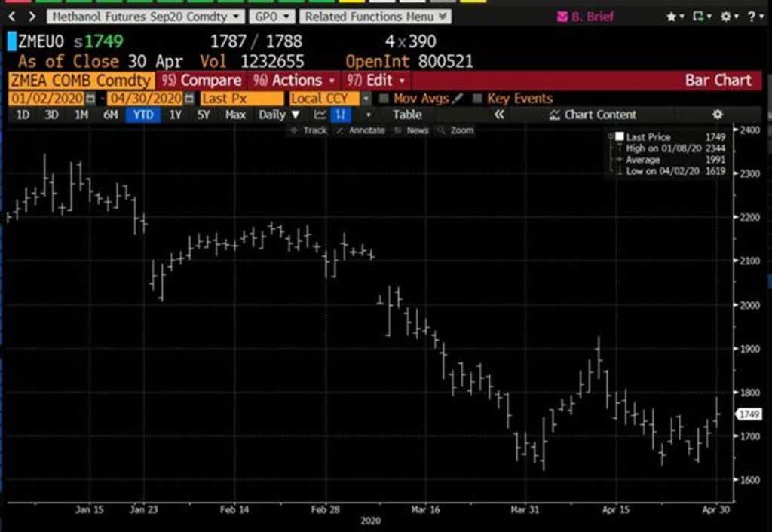
Task: Enable the Mov Avgs checkbox
Action: click(384, 99)
